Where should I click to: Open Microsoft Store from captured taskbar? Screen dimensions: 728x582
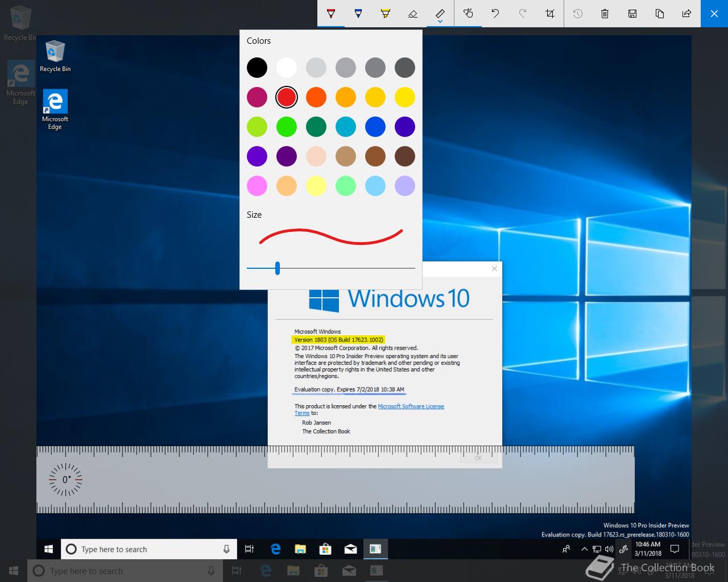click(x=325, y=549)
